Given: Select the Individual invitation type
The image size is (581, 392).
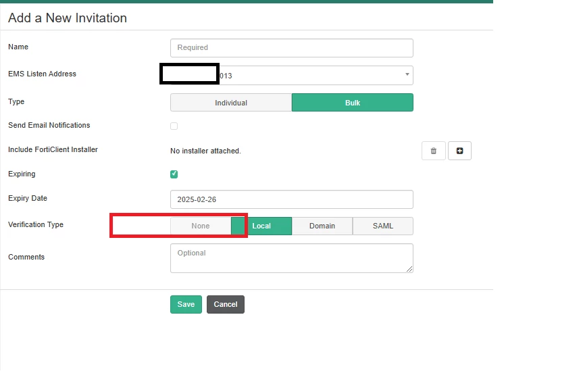Looking at the screenshot, I should (231, 103).
